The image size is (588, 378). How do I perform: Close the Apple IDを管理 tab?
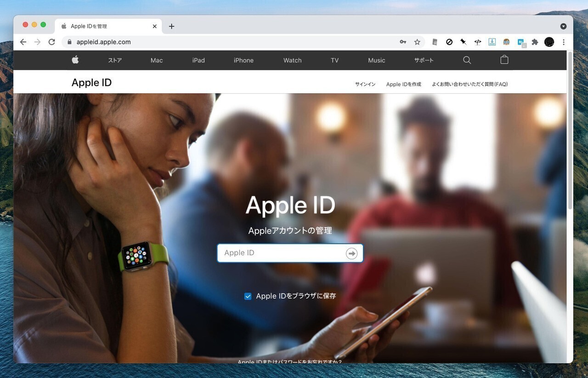pos(155,26)
